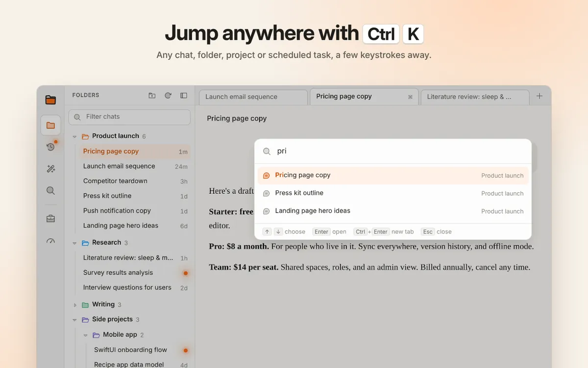
Task: Click the 'Pro: $8 a month.' text
Action: [x=239, y=246]
